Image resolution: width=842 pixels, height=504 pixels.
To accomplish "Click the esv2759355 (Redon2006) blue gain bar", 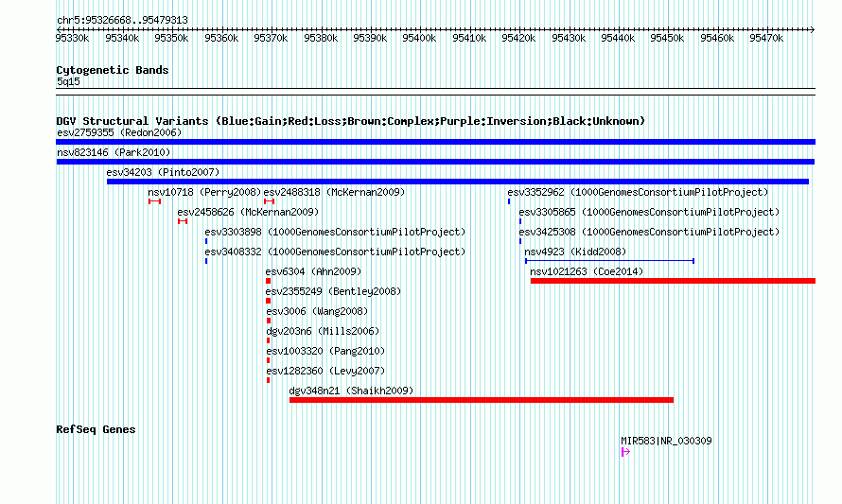I will (x=435, y=142).
